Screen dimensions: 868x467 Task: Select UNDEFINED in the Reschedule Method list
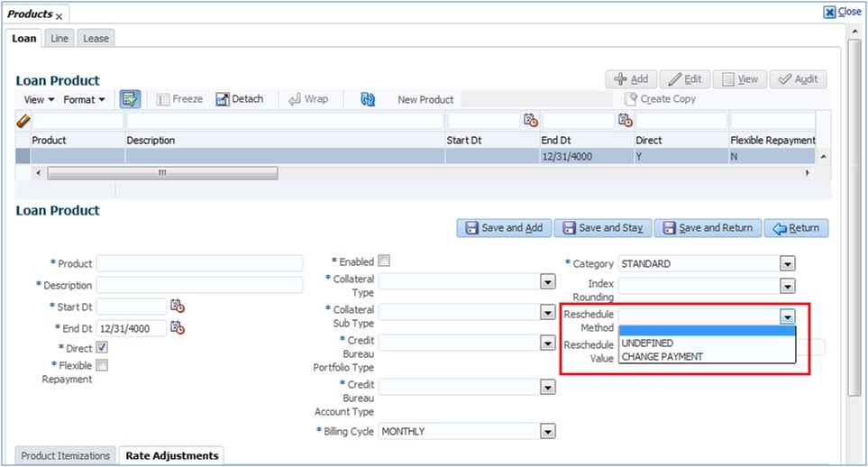(707, 343)
